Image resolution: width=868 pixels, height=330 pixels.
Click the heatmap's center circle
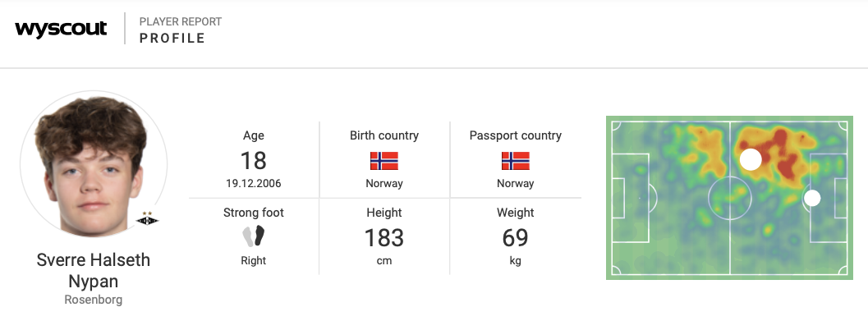[729, 198]
